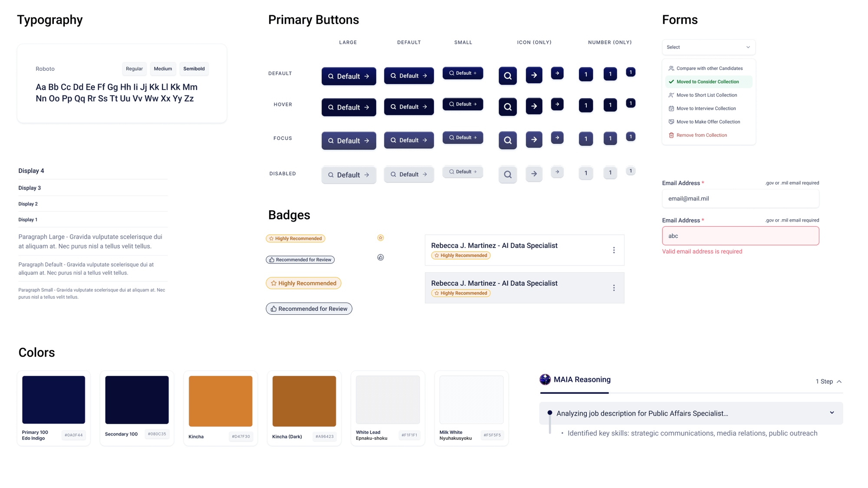Click the standalone thumbs-up badge icon
The height and width of the screenshot is (488, 868).
coord(380,257)
